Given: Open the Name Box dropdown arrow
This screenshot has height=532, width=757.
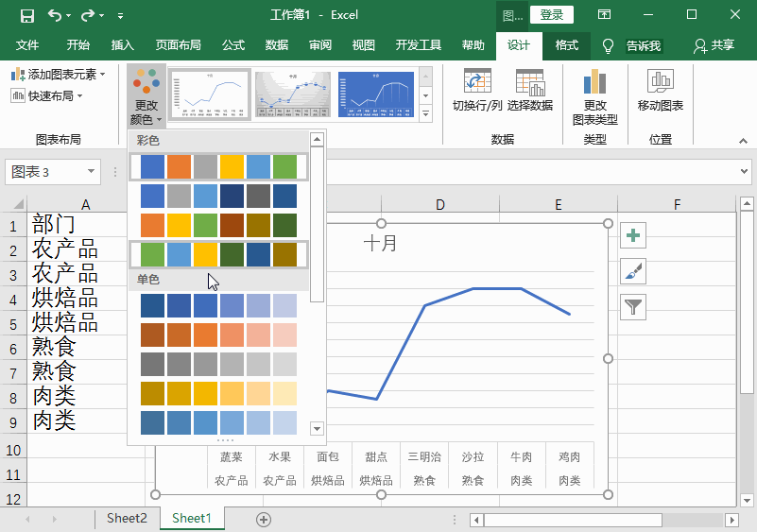Looking at the screenshot, I should click(x=91, y=171).
